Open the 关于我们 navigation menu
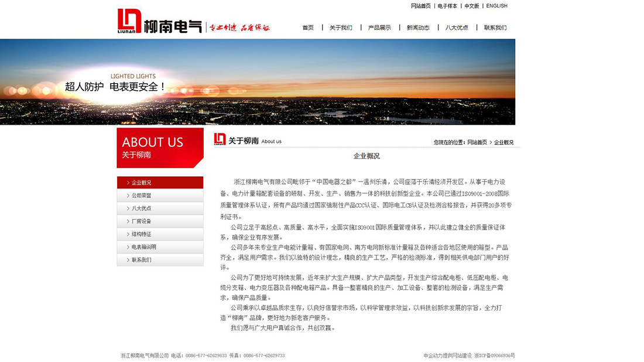Screen dimensions: 644x362 point(341,27)
